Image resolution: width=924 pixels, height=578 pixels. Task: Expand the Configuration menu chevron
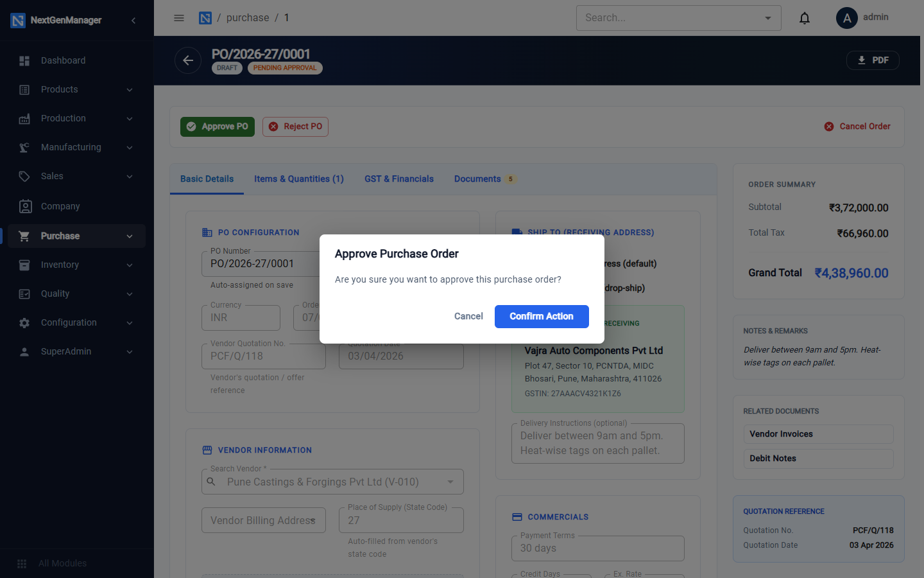(130, 322)
